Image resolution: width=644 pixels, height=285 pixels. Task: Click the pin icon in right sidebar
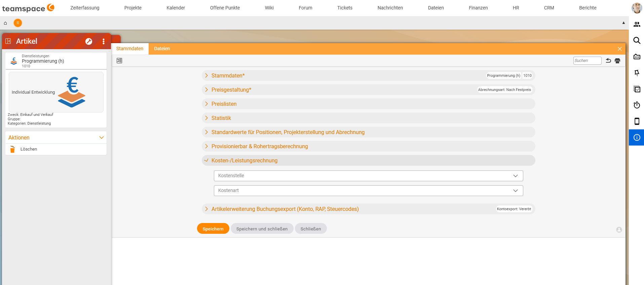point(637,73)
